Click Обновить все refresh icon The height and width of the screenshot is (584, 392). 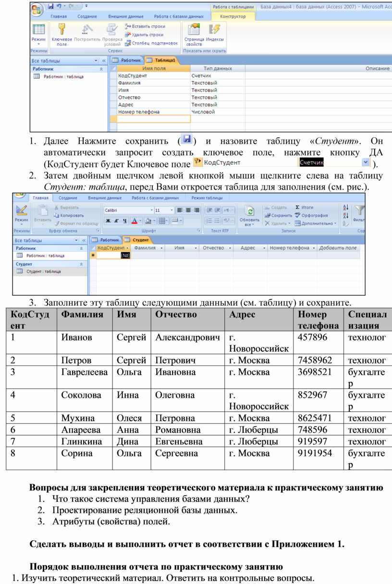pyautogui.click(x=249, y=211)
